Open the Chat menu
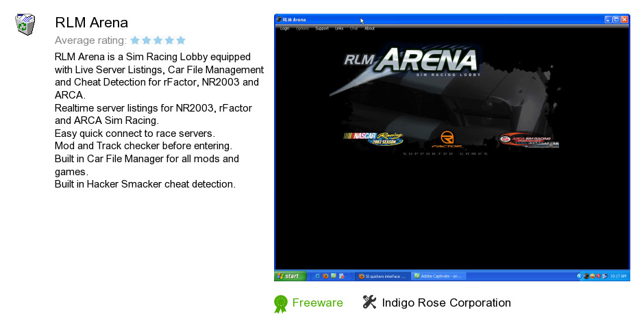Viewport: 644px width, 334px height. [354, 28]
